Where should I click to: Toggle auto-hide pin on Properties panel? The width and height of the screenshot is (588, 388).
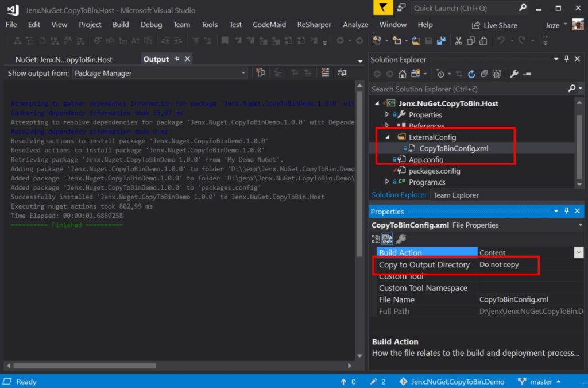[567, 211]
